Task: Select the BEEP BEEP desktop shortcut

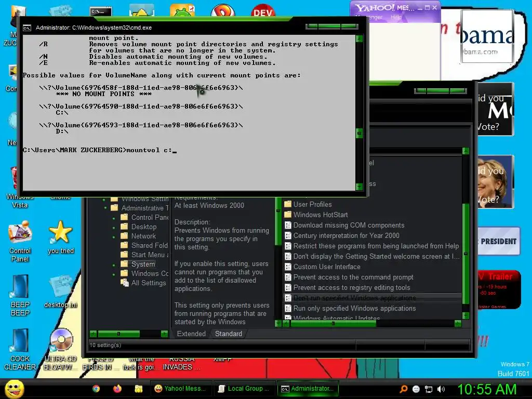Action: [20, 296]
